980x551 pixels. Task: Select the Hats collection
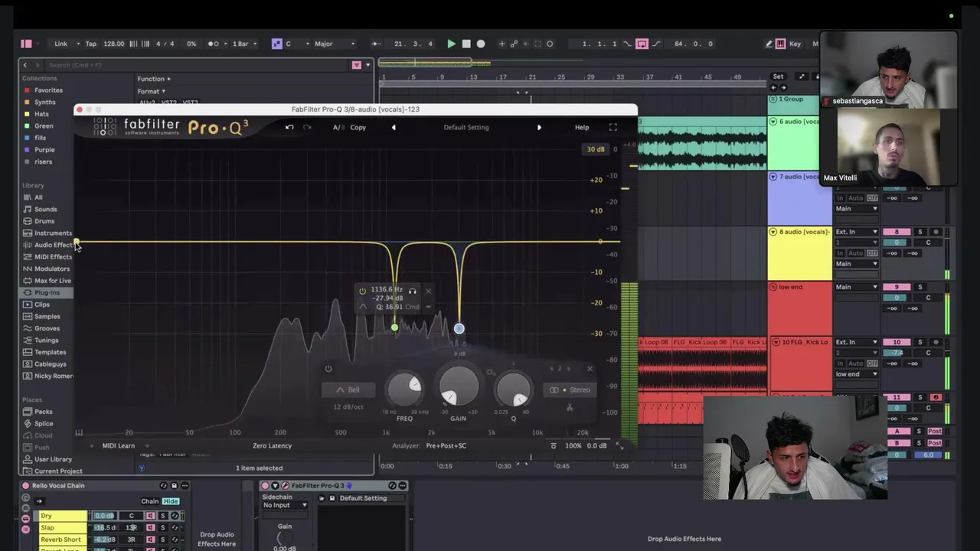pyautogui.click(x=41, y=114)
